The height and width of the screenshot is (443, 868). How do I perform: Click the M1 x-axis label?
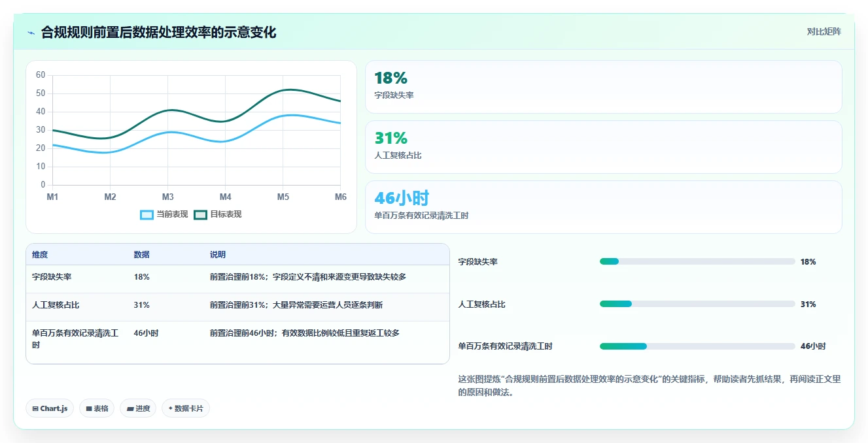point(52,197)
